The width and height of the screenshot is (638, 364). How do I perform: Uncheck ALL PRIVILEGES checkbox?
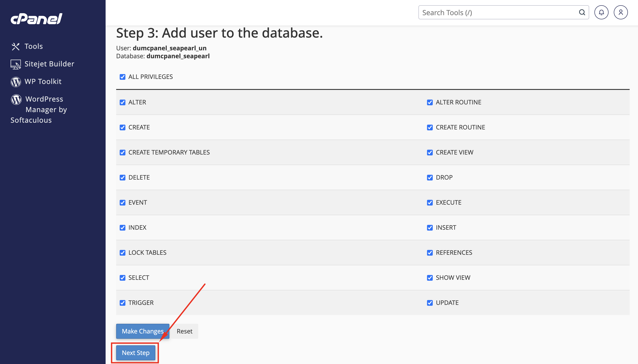tap(122, 77)
